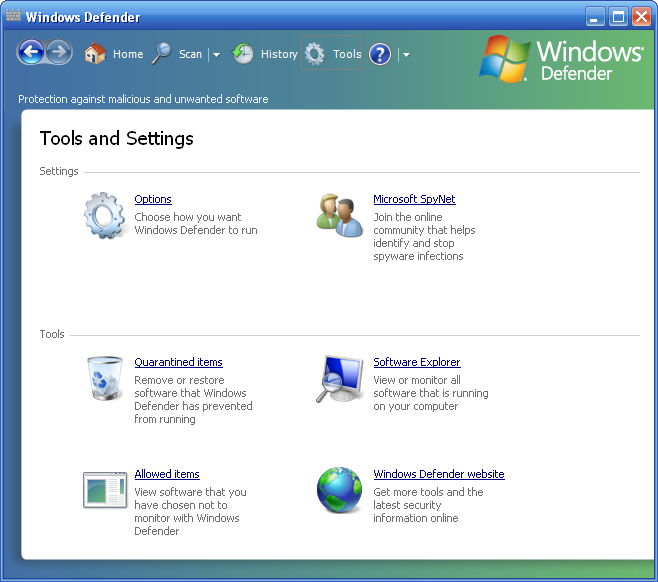The image size is (658, 582).
Task: Click the 'Tools' section label
Action: (52, 334)
